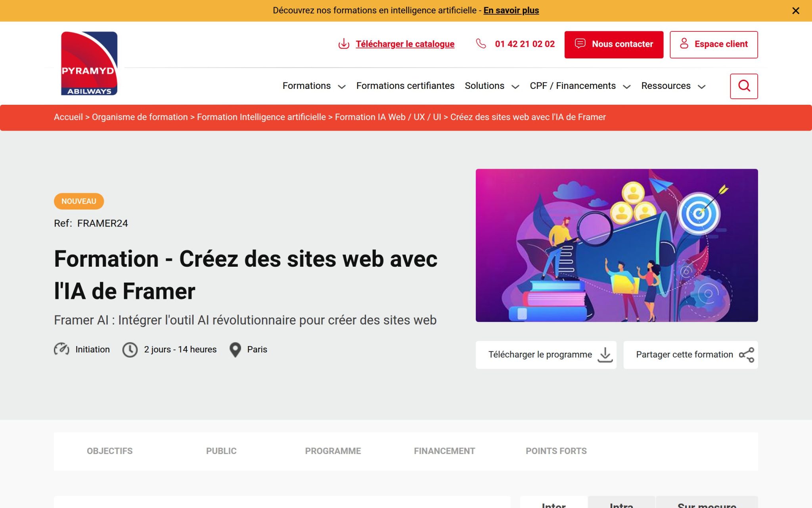Click the reference text FRAMER24
This screenshot has height=508, width=812.
coord(102,223)
